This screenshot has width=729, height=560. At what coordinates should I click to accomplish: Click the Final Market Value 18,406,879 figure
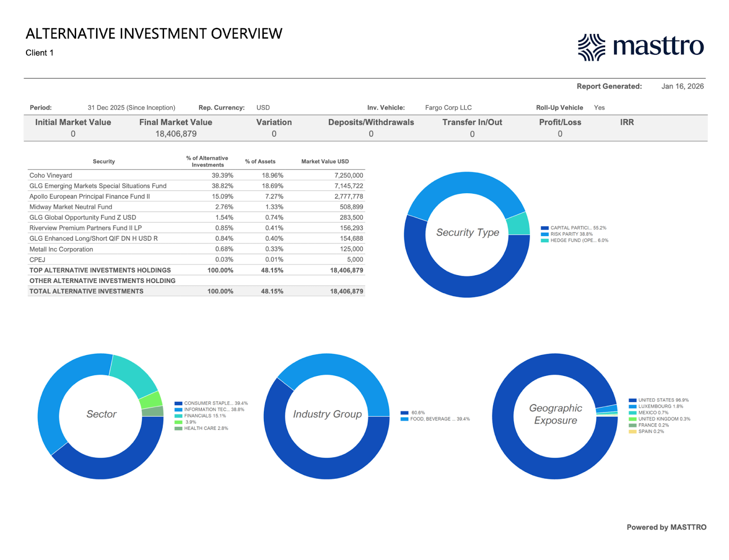point(176,134)
